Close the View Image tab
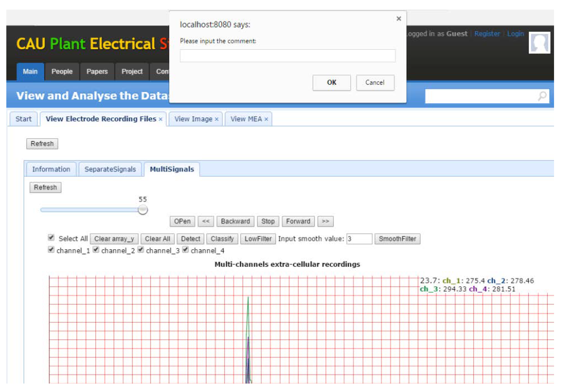 pos(217,119)
